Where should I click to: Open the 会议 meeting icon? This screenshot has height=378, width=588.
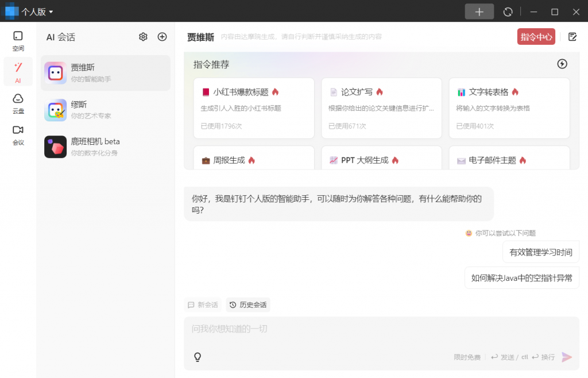pyautogui.click(x=18, y=135)
